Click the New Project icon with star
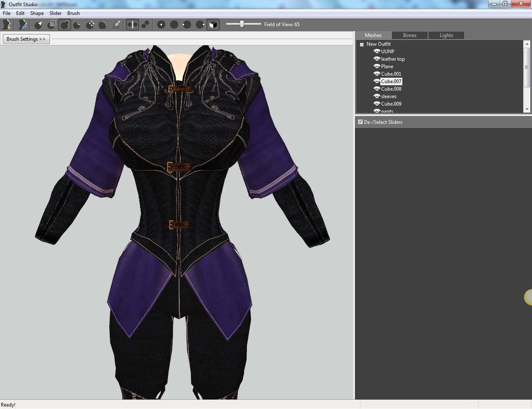Image resolution: width=532 pixels, height=409 pixels. [7, 25]
